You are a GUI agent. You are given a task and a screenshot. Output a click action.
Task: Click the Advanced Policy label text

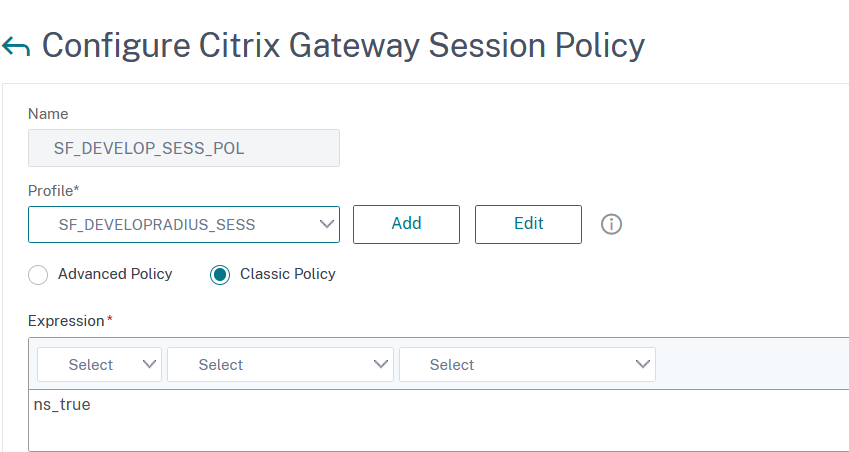[x=115, y=274]
